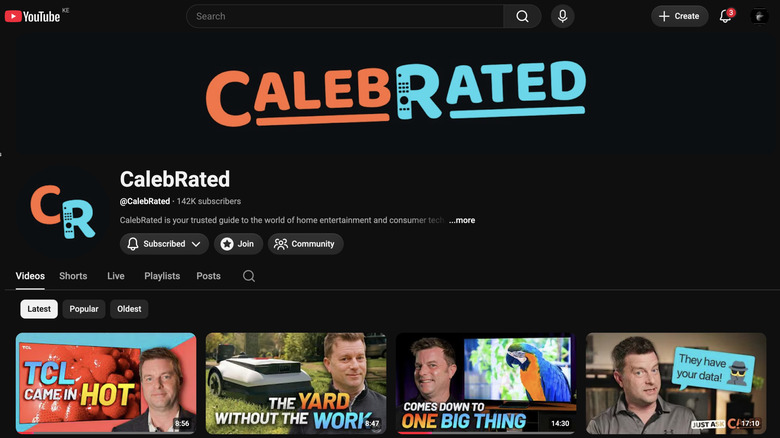780x438 pixels.
Task: Play the They have your data video
Action: point(676,383)
